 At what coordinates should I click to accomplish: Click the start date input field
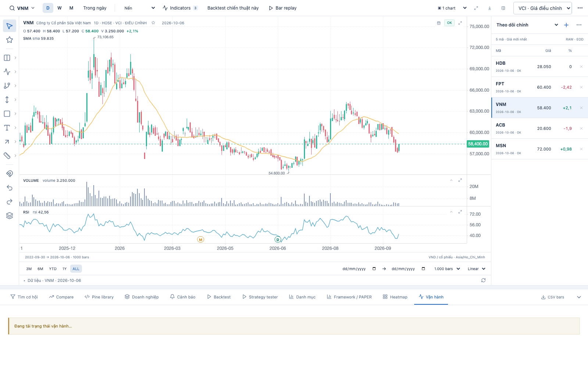359,269
